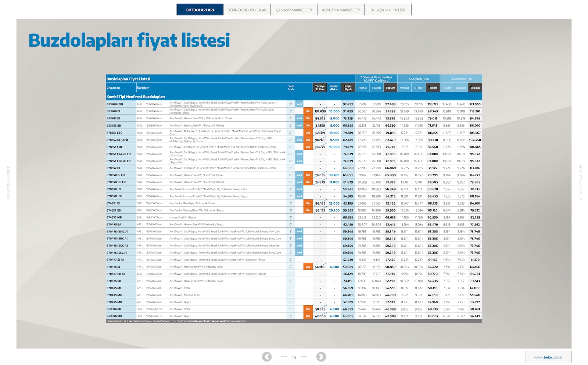Image resolution: width=588 pixels, height=365 pixels.
Task: Click the 'Peşin Fiyatı' column header
Action: pos(348,88)
